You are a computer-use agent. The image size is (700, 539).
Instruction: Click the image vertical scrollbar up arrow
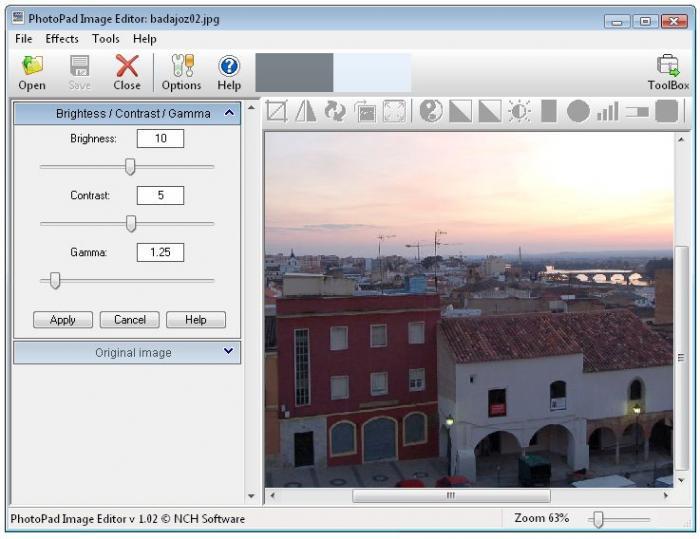point(681,140)
